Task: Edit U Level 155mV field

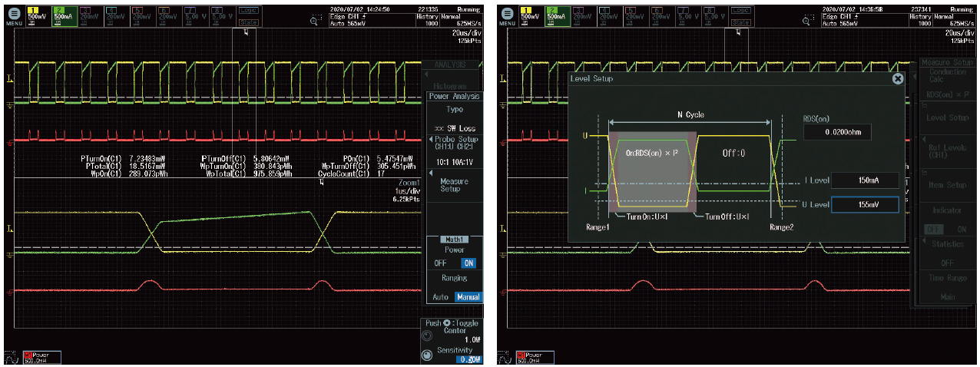Action: [864, 205]
